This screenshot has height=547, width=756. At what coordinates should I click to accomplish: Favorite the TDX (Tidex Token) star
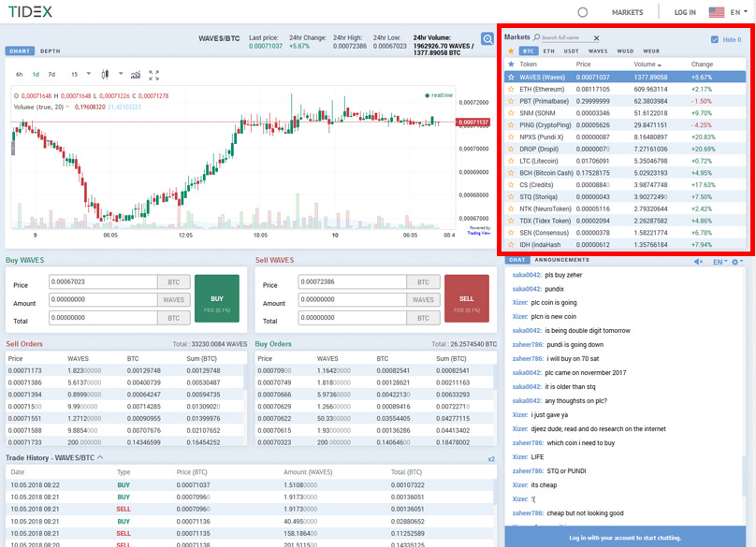[511, 221]
